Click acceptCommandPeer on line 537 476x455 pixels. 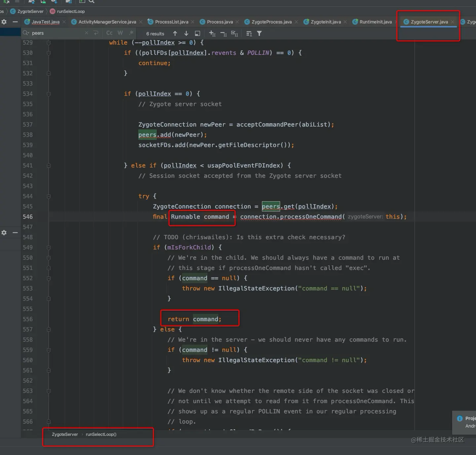(x=267, y=125)
